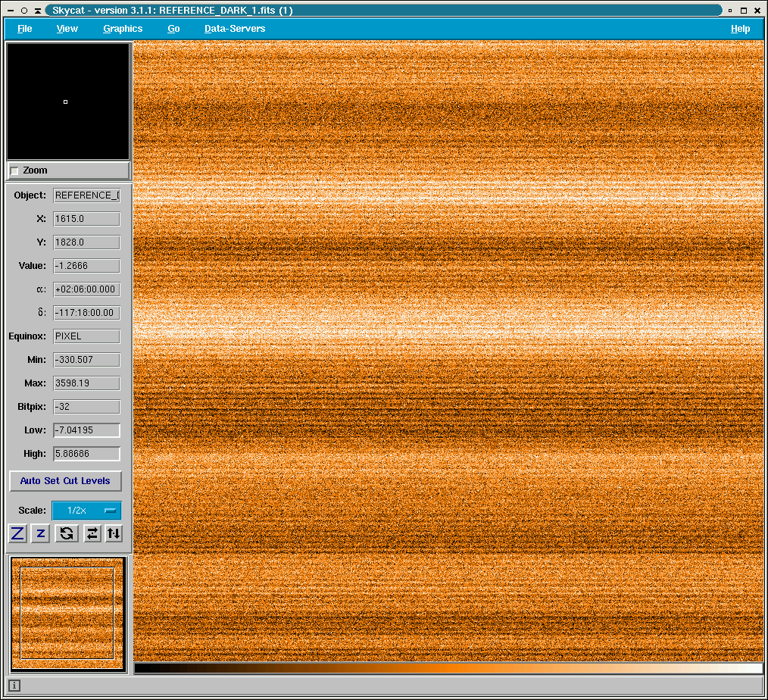Click the pan window thumbnail image
Screen dimensions: 768x700
67,613
